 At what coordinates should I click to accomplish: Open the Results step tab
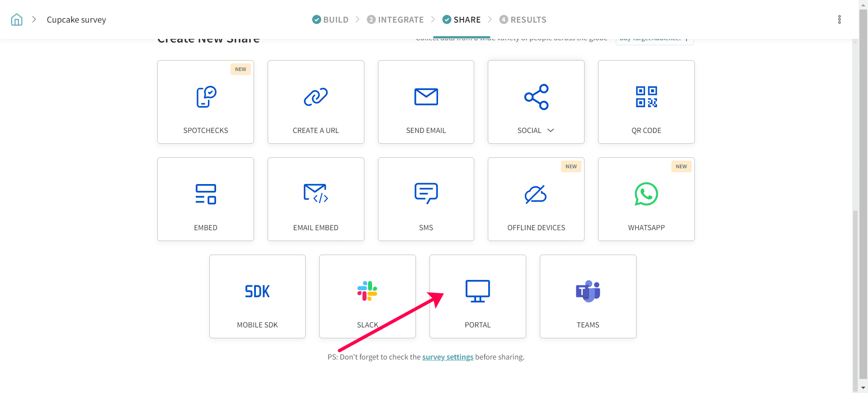(x=523, y=19)
